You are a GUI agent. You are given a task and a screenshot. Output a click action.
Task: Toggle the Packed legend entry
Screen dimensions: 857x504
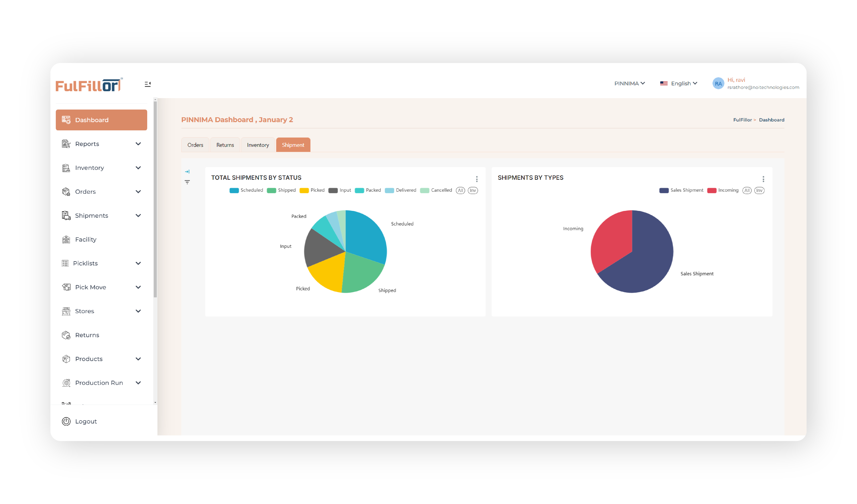(x=368, y=190)
